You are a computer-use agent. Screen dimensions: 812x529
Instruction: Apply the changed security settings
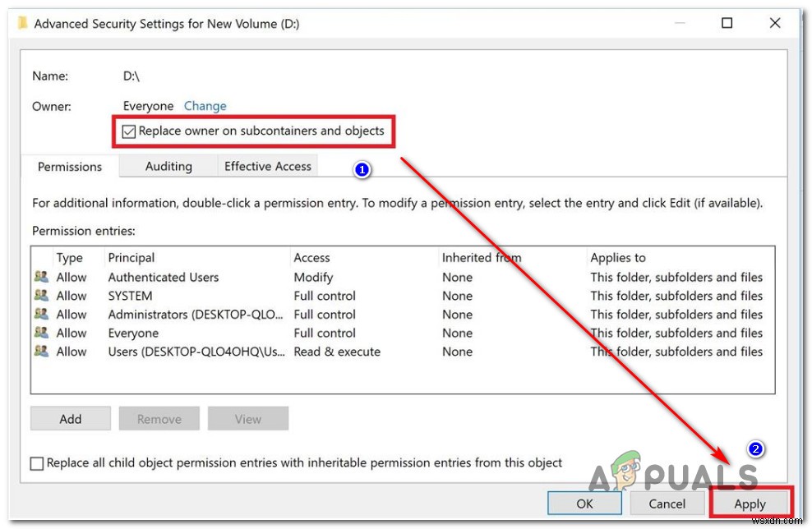pos(750,504)
